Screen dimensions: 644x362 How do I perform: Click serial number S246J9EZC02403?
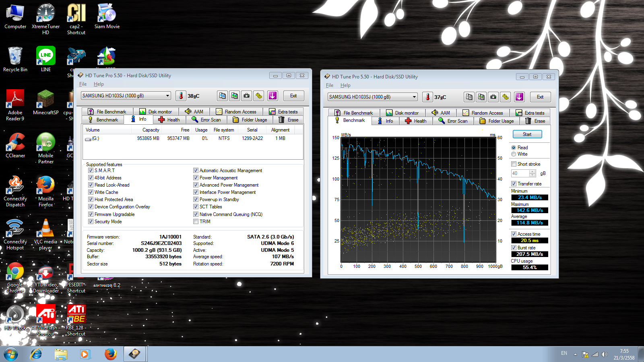161,243
